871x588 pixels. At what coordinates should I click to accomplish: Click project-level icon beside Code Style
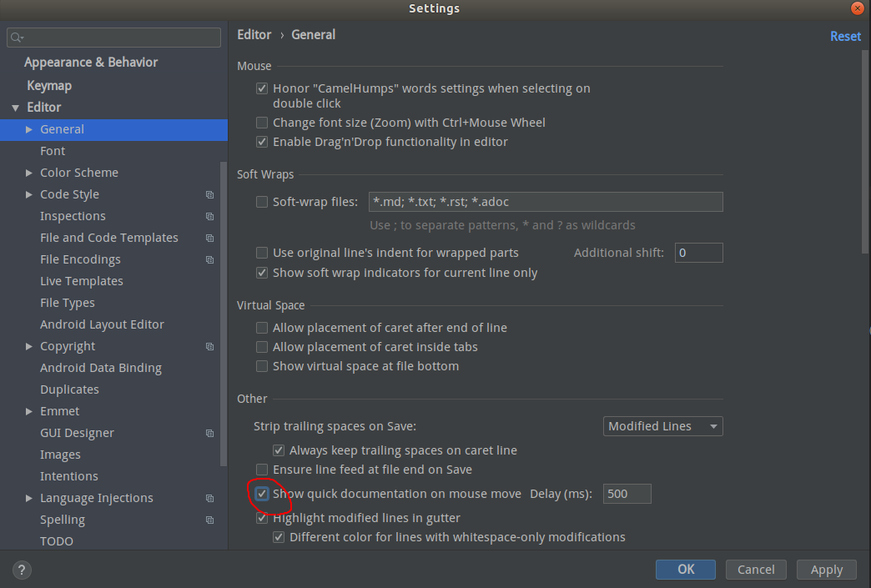(209, 194)
